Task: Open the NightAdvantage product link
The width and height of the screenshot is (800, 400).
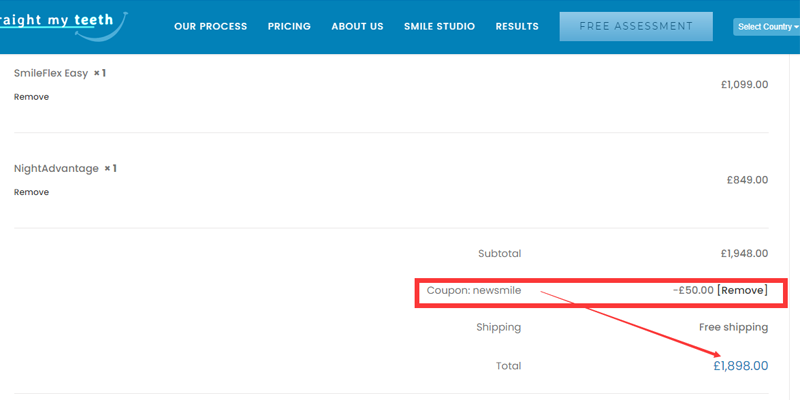Action: tap(56, 169)
